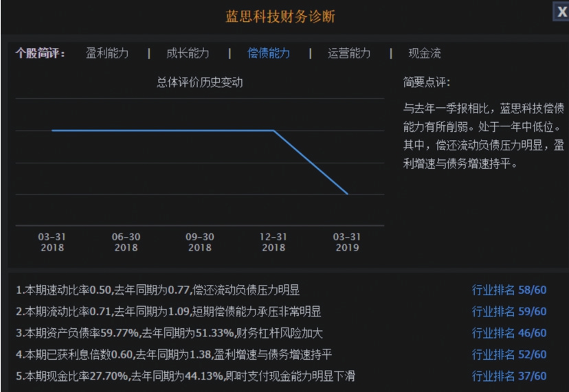Click the 06-30 2018 axis label

126,242
